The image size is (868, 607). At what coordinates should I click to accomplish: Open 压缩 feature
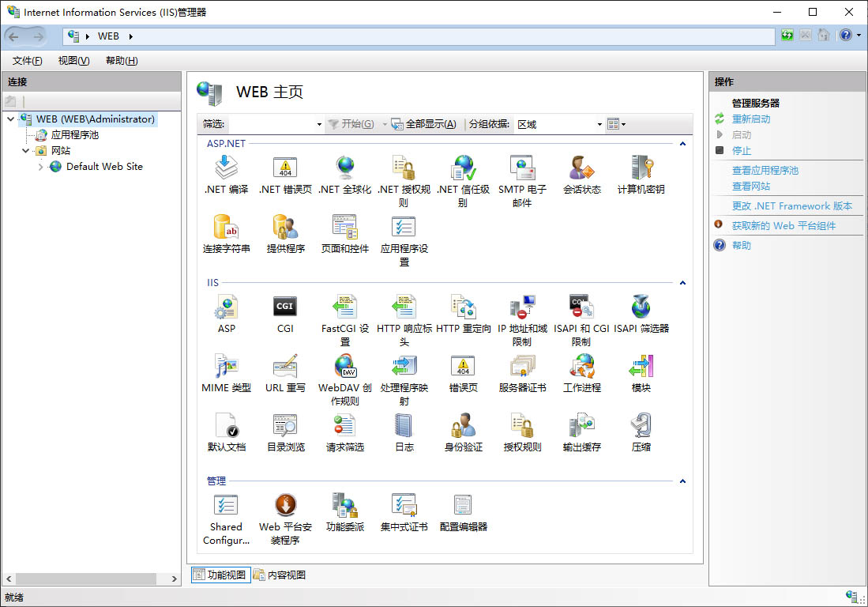point(641,432)
